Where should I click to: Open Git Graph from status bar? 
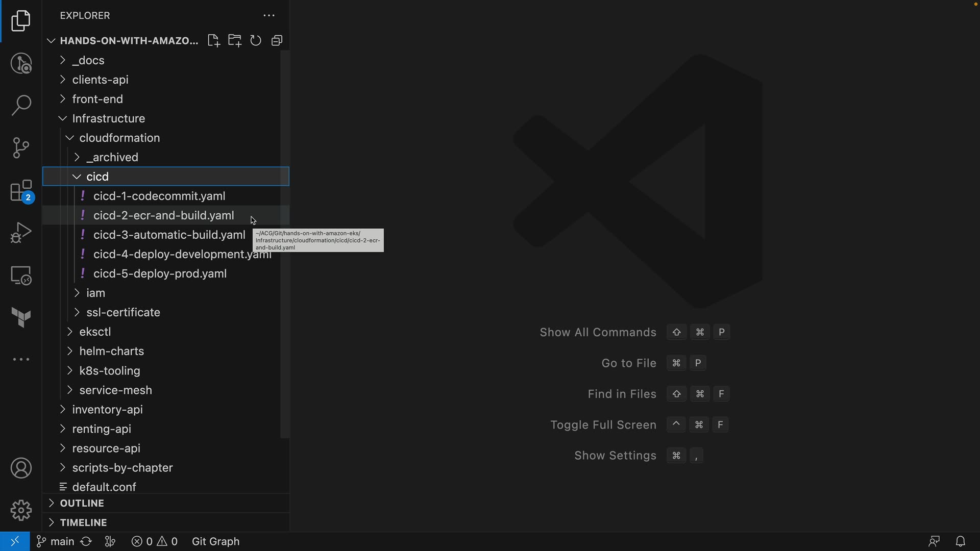click(215, 541)
